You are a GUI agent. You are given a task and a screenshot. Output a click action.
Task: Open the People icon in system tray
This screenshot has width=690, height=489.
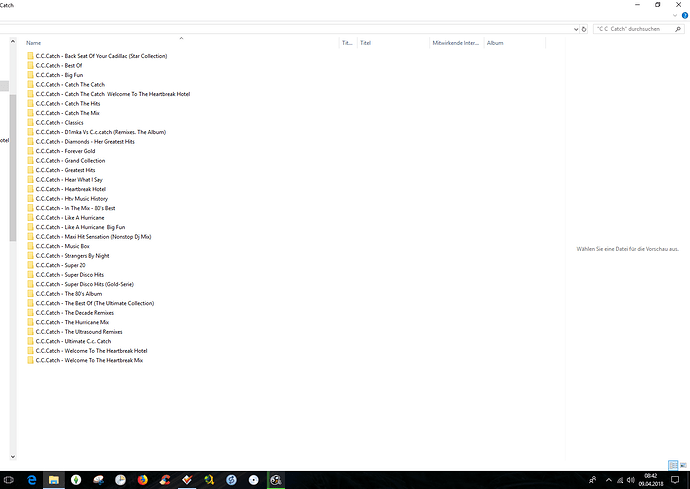[593, 480]
